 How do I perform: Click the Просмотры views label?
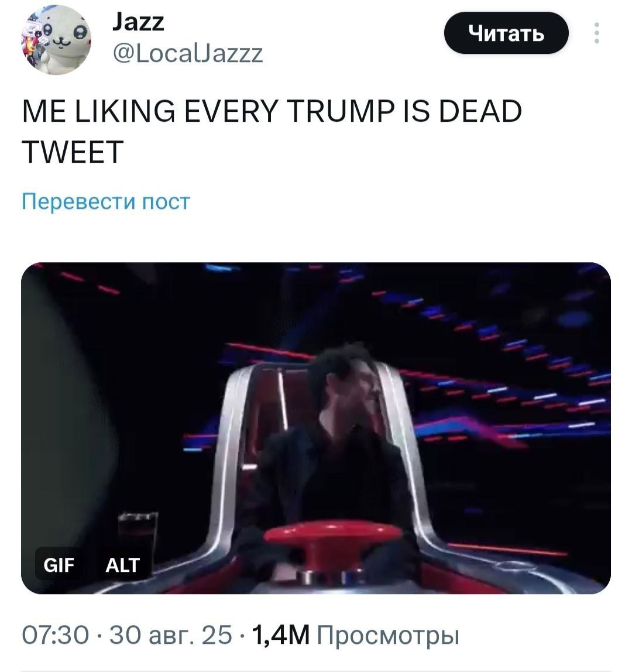388,635
